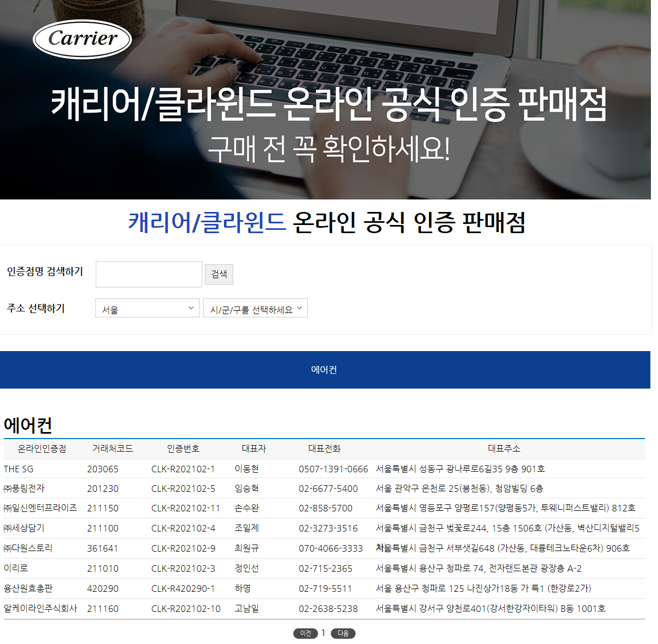Click certification number CLK-R202102-9

[x=183, y=548]
